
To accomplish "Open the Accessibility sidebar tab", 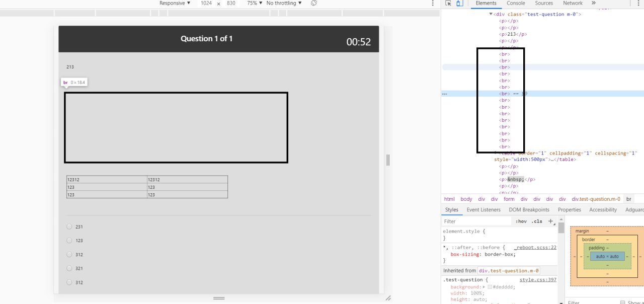I will [603, 210].
